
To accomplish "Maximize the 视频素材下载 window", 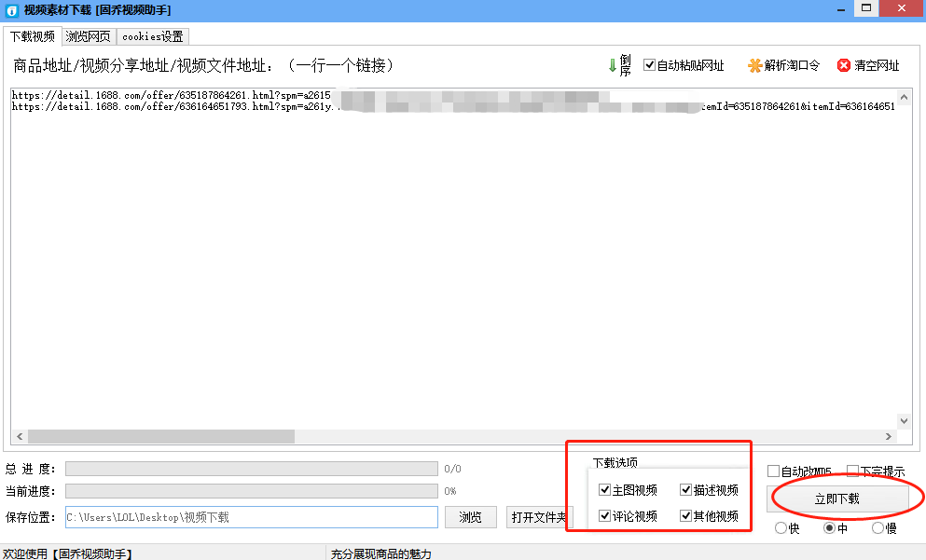I will click(866, 8).
